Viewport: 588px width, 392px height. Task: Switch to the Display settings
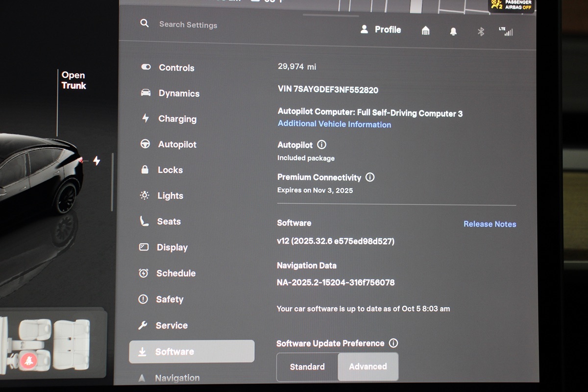pyautogui.click(x=172, y=247)
